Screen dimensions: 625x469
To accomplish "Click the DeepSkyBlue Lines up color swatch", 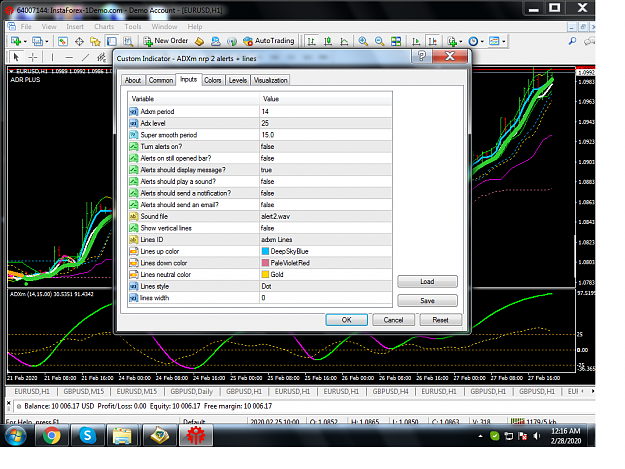I will click(x=265, y=251).
